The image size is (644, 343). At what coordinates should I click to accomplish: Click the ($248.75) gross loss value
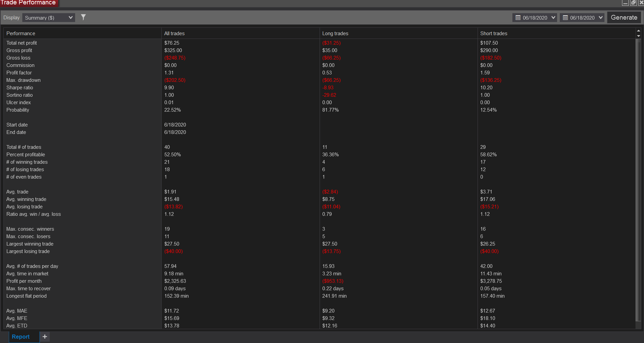tap(175, 58)
